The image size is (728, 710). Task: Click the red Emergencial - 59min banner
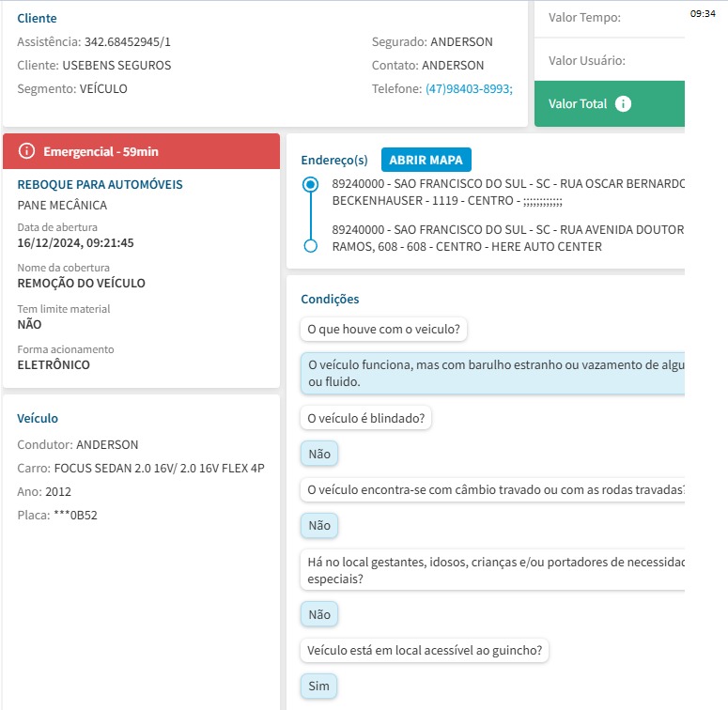(x=141, y=151)
